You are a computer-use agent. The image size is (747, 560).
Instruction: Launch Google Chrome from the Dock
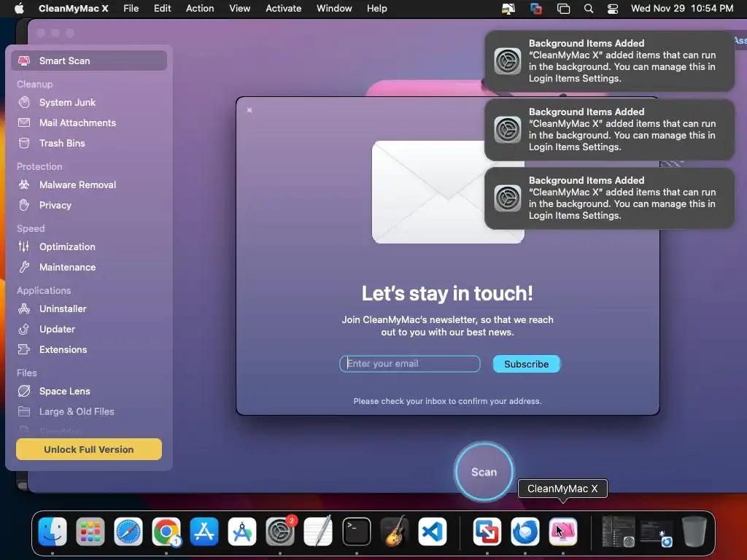[166, 532]
